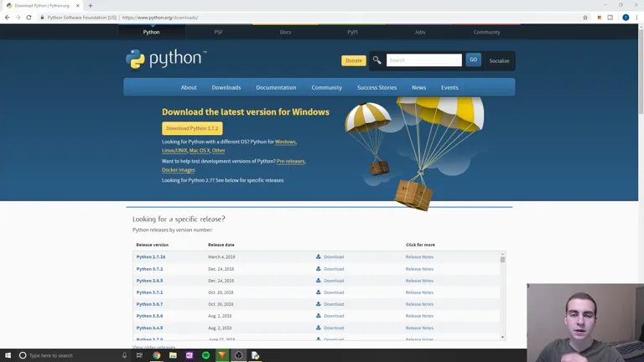Open a new browser tab
Image resolution: width=644 pixels, height=362 pixels.
(91, 6)
